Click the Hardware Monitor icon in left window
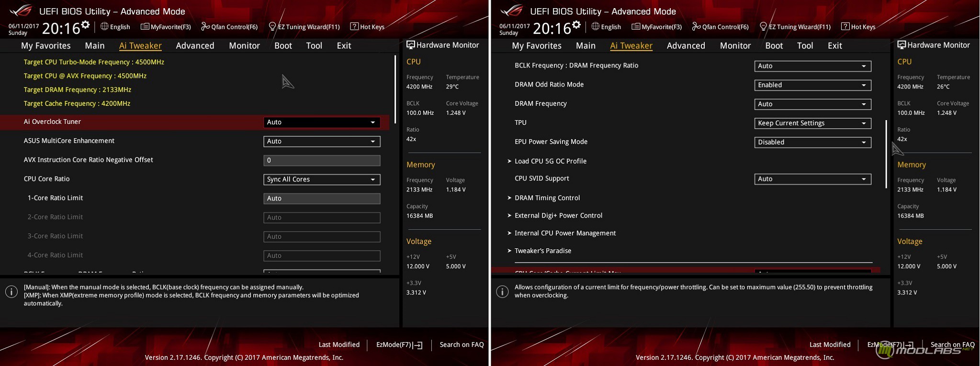This screenshot has height=366, width=980. [x=410, y=45]
